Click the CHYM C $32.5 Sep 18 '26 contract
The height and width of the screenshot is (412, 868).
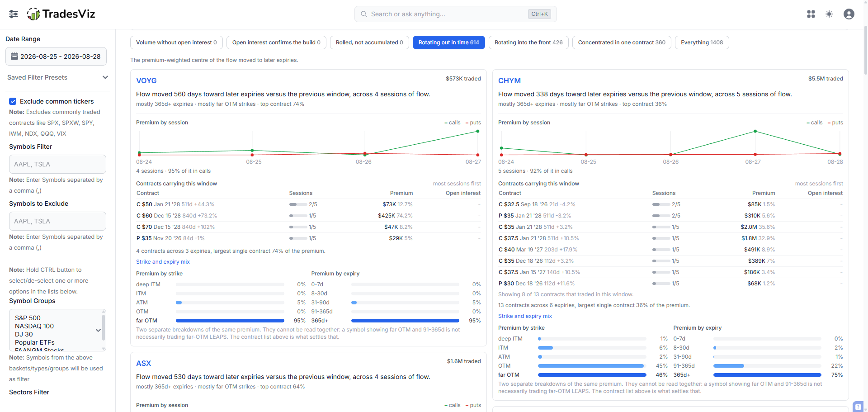537,204
